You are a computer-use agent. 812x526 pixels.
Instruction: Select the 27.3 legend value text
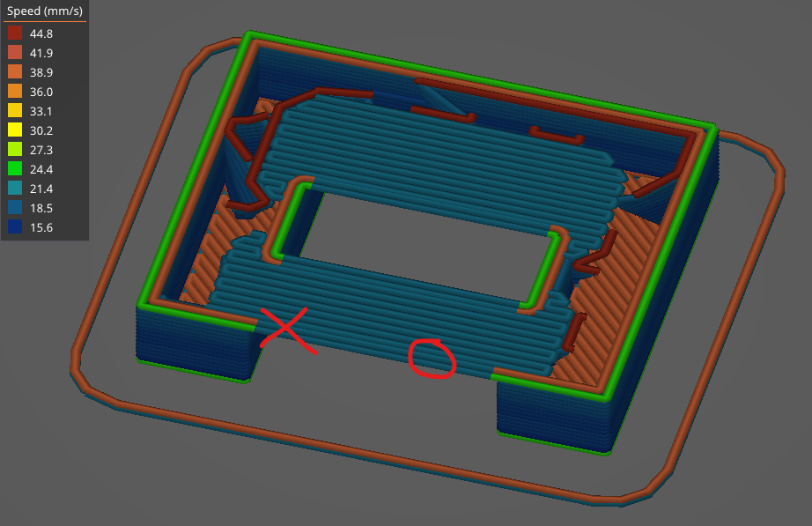[x=41, y=151]
